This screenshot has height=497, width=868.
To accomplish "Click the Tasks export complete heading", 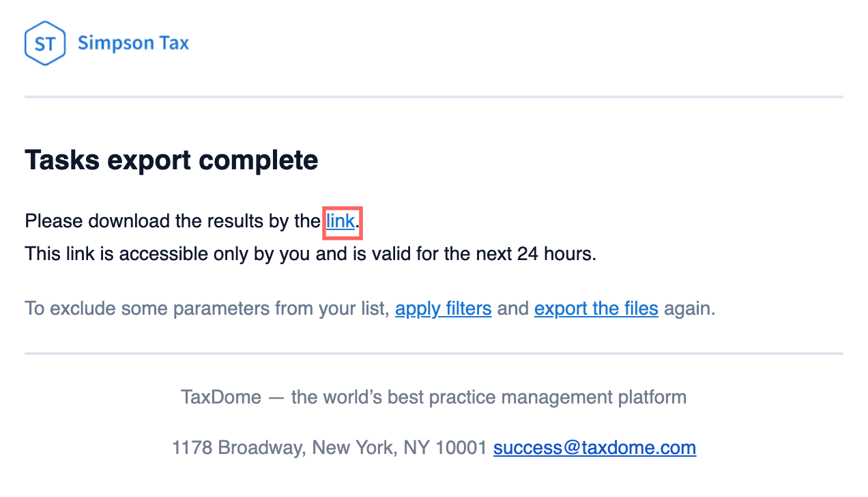I will pyautogui.click(x=171, y=160).
